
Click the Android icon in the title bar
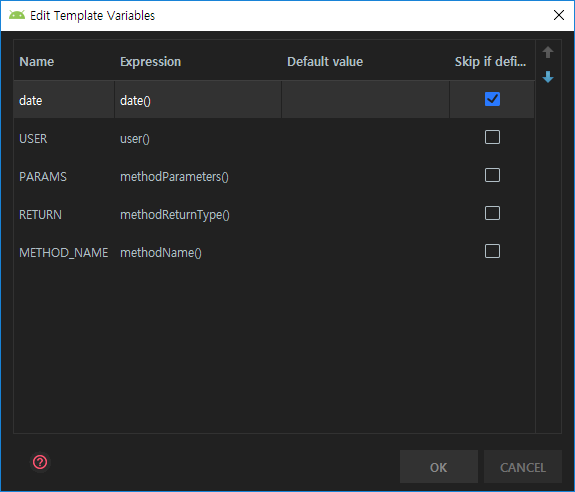(x=17, y=15)
